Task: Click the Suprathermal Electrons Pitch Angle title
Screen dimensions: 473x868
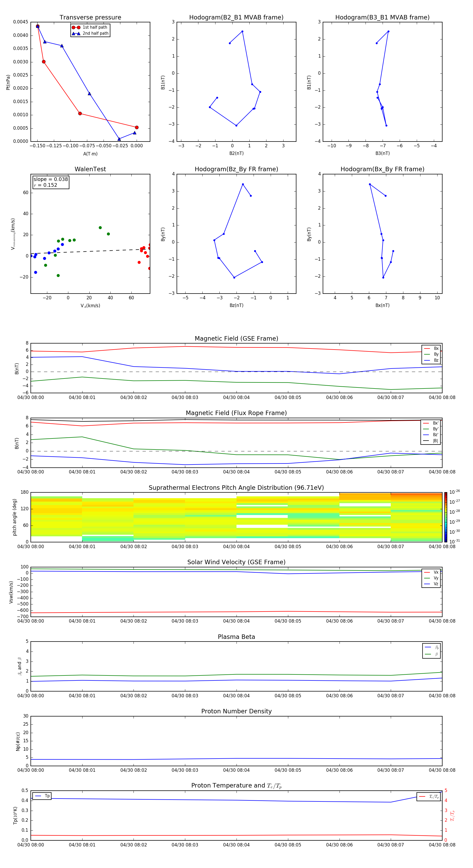Action: [x=236, y=488]
